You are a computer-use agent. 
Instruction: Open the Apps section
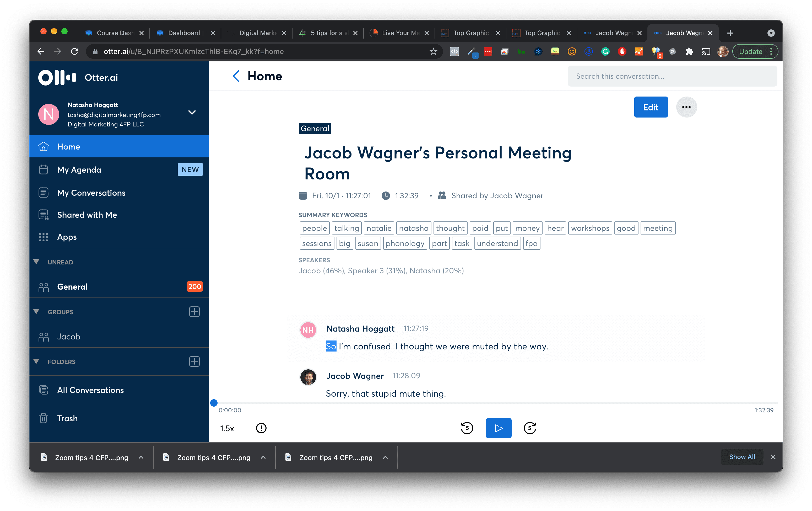coord(119,237)
